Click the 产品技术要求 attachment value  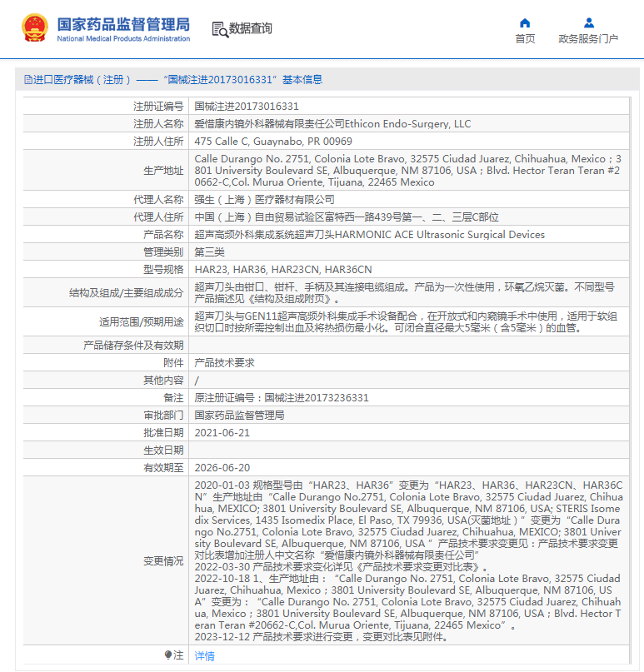pyautogui.click(x=224, y=363)
